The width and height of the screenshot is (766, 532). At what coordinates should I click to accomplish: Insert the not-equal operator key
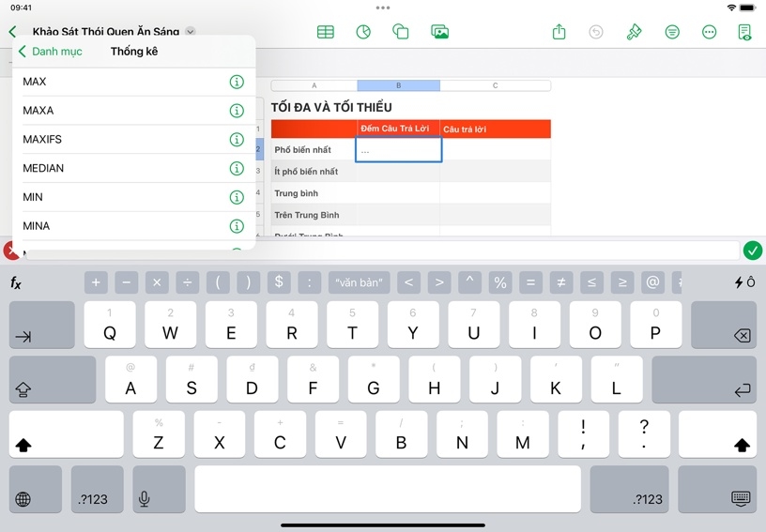[x=561, y=282]
